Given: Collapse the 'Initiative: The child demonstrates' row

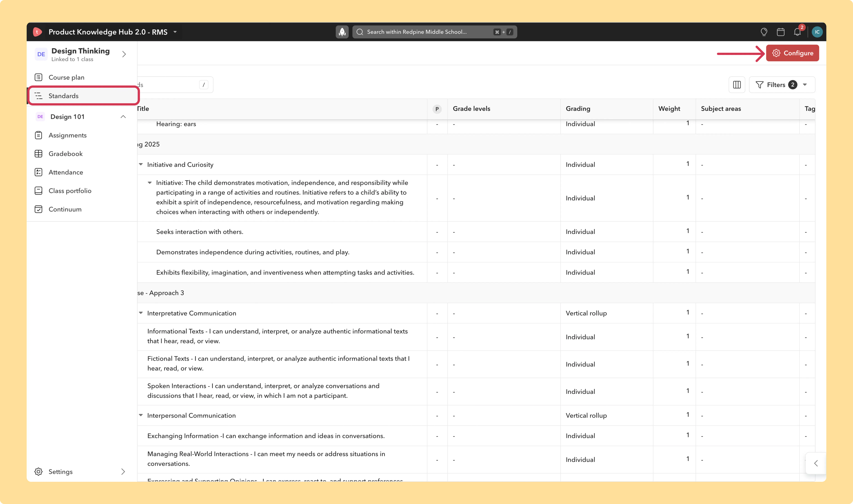Looking at the screenshot, I should (150, 183).
